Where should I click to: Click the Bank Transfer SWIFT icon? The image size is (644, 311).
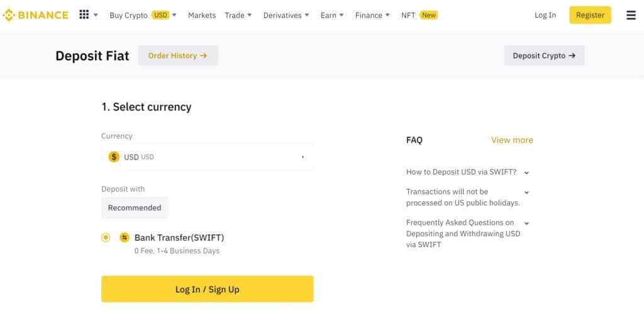125,237
